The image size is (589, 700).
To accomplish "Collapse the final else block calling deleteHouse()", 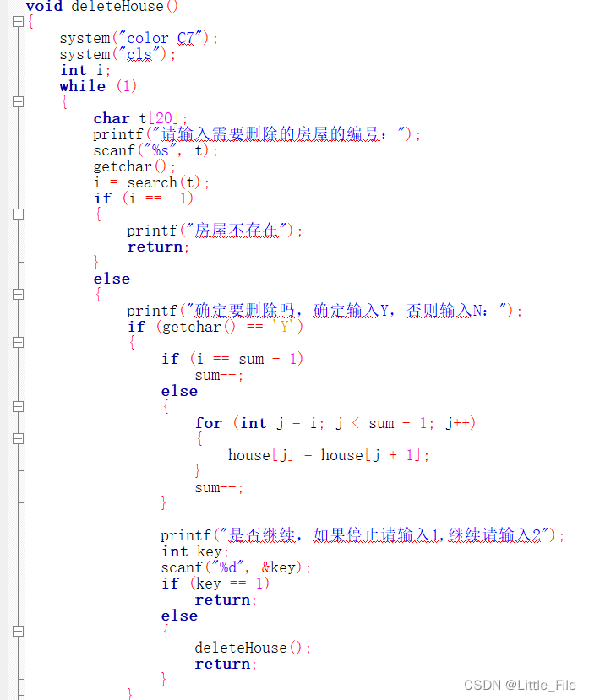I will (18, 632).
